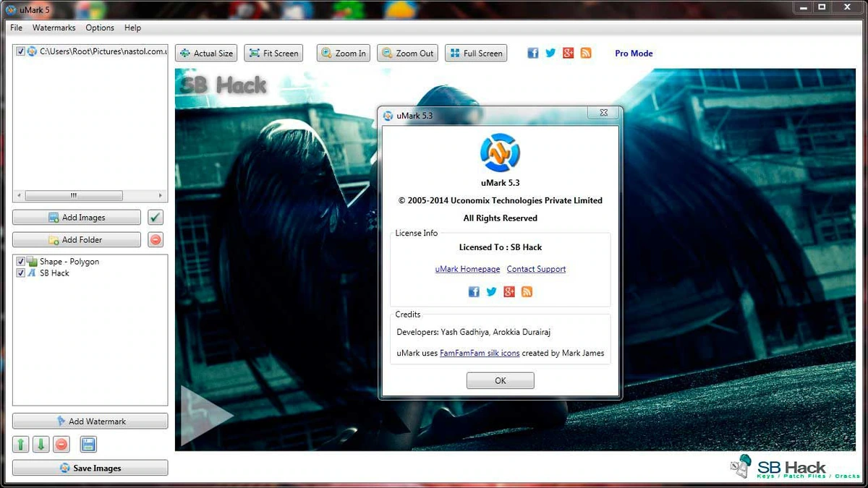Click the Zoom Out button
The width and height of the screenshot is (868, 488).
[407, 53]
